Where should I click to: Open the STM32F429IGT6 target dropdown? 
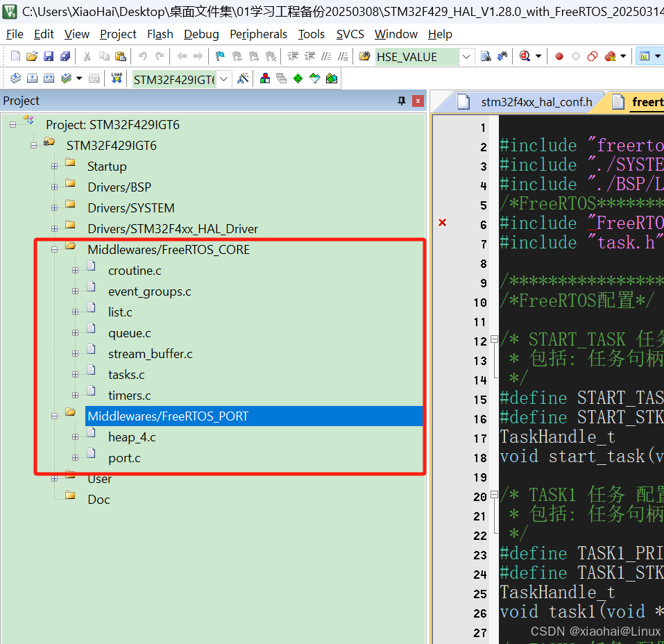pos(224,79)
